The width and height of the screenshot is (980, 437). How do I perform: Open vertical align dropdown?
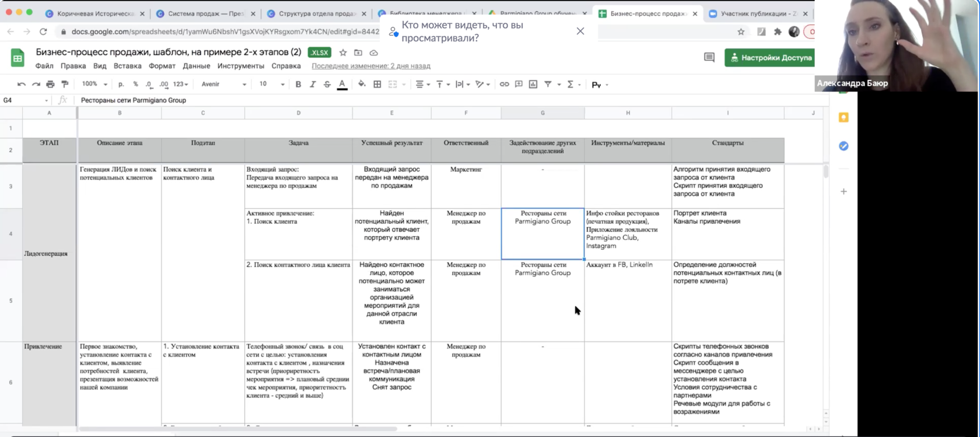(x=442, y=85)
